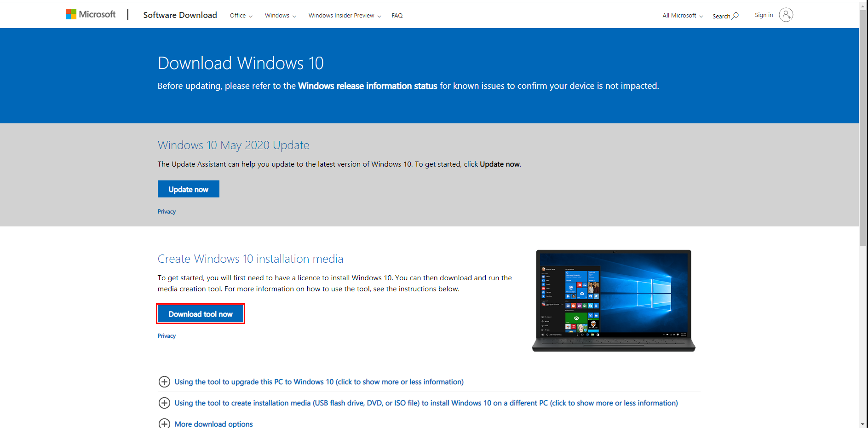Click the Privacy link under Update now
The image size is (868, 428).
coord(167,211)
